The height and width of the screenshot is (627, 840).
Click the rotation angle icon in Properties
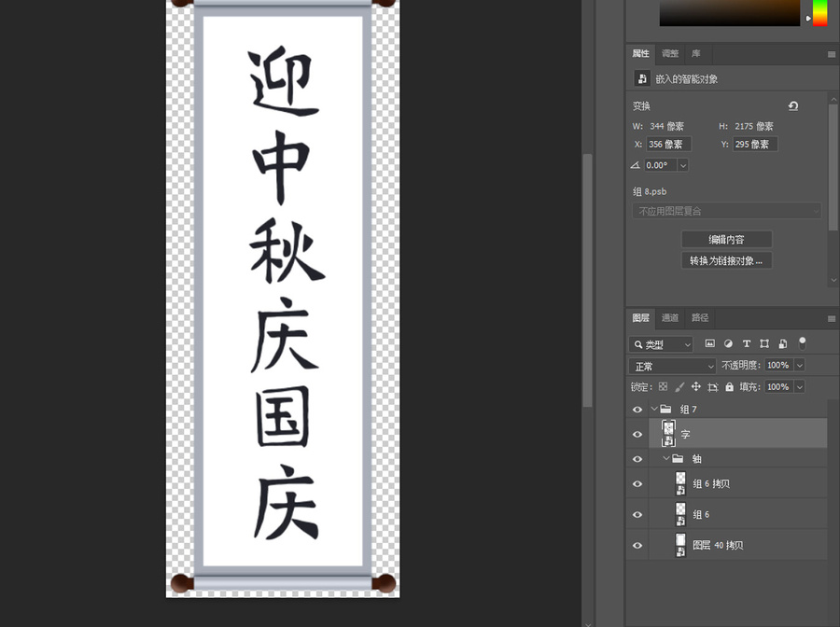pyautogui.click(x=636, y=165)
